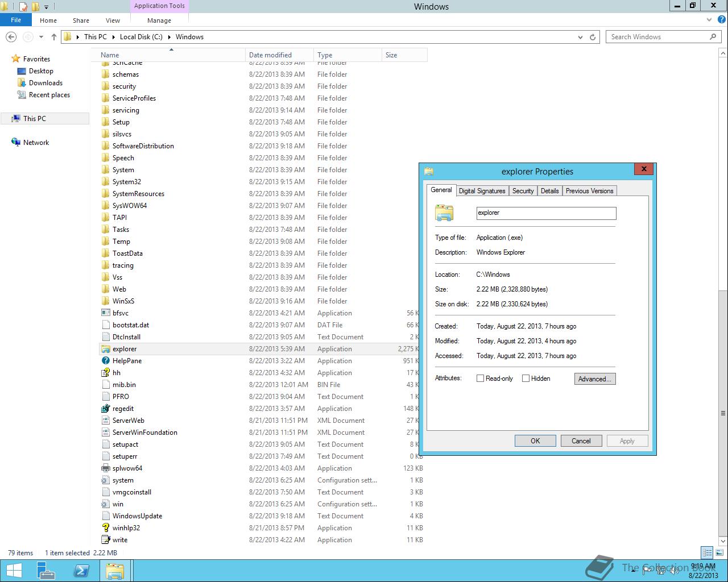This screenshot has width=728, height=582.
Task: Switch to the Security tab
Action: click(x=523, y=191)
